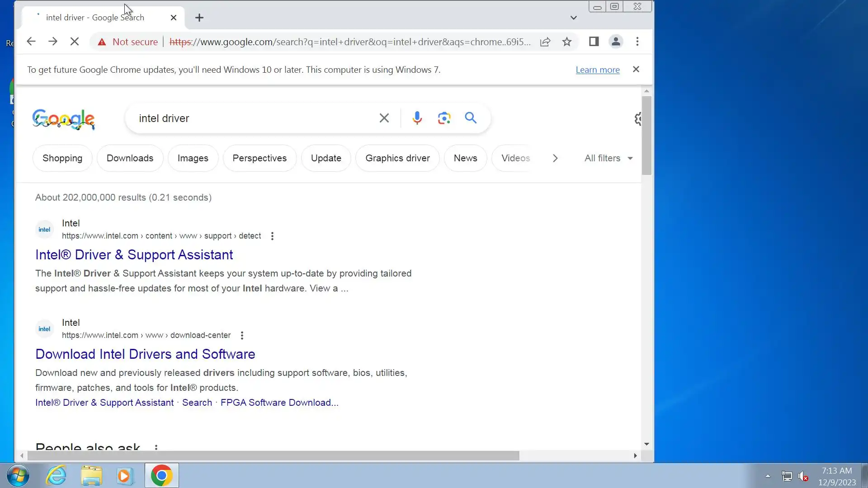Click the voice search microphone icon
Viewport: 868px width, 488px height.
click(x=417, y=118)
